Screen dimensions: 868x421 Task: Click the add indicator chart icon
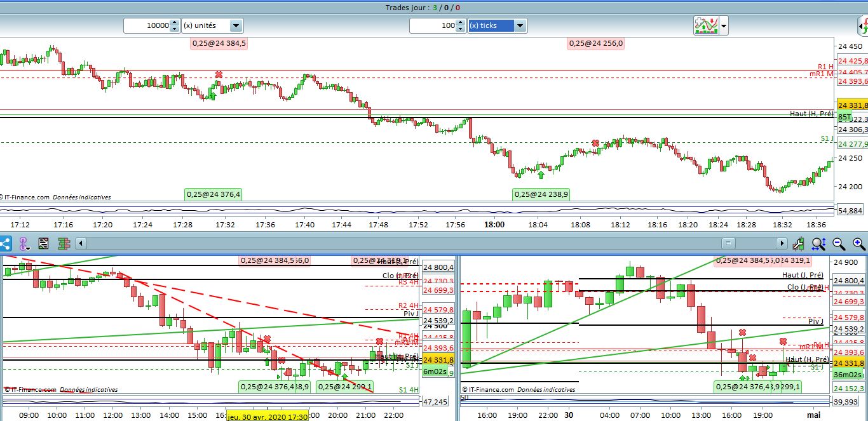pos(706,25)
